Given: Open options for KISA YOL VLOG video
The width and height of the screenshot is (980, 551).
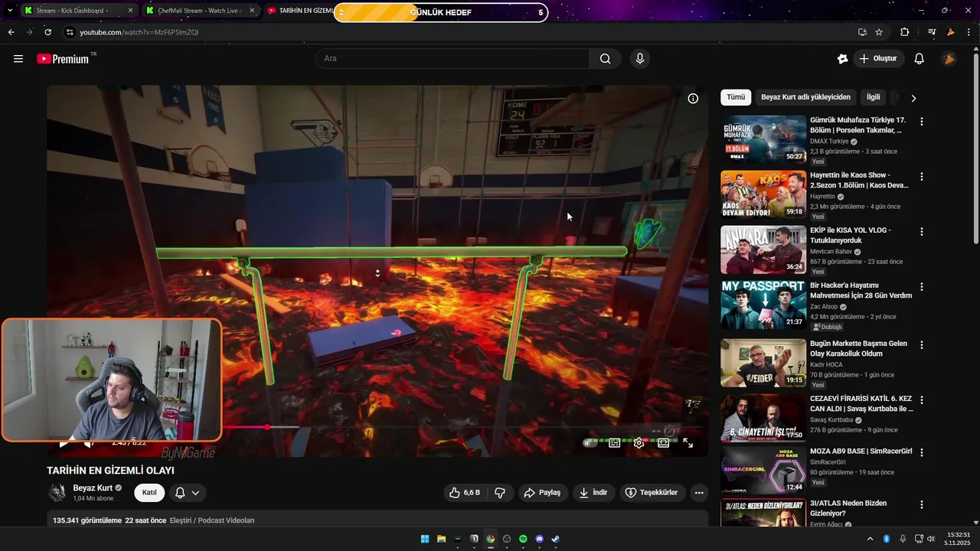Looking at the screenshot, I should pyautogui.click(x=922, y=232).
